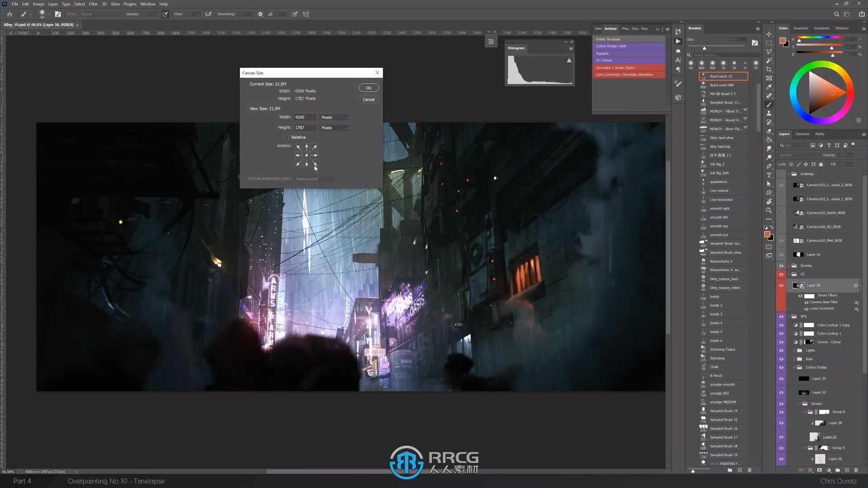Create a new layer via plus icon
The image size is (868, 488).
coord(847,470)
